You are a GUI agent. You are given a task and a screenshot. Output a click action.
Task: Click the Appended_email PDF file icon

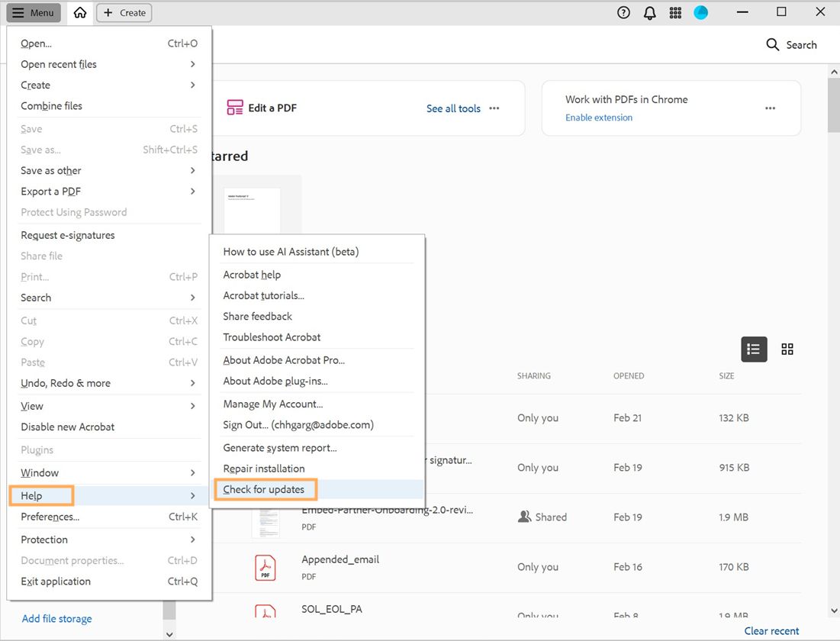point(266,566)
